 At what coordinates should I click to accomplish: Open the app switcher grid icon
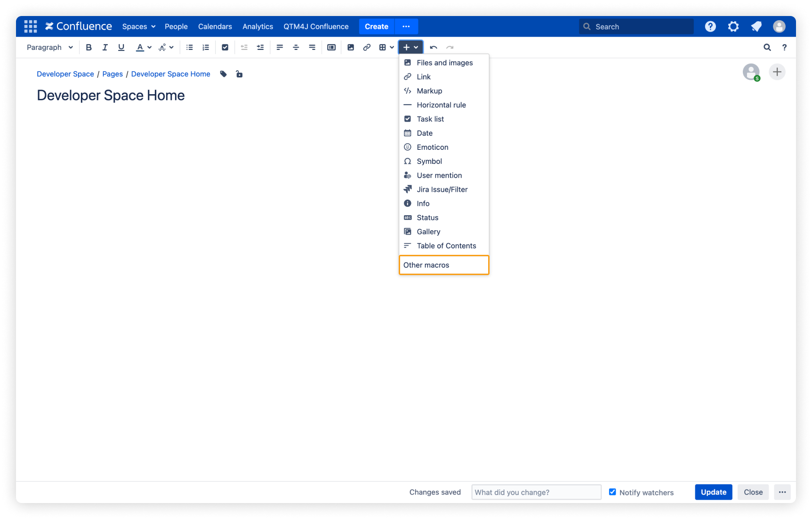31,26
